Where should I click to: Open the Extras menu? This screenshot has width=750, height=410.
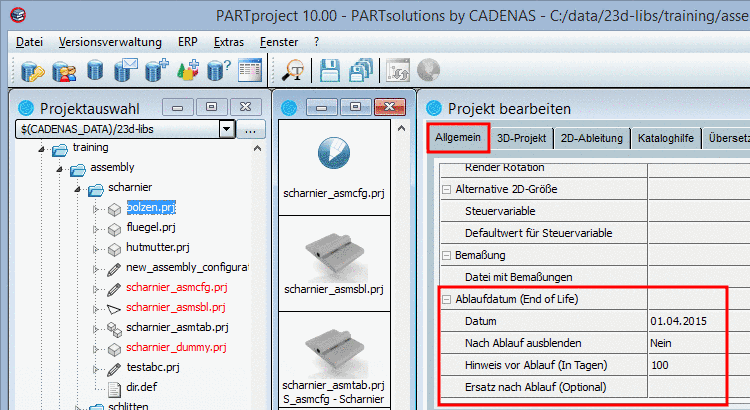coord(229,42)
